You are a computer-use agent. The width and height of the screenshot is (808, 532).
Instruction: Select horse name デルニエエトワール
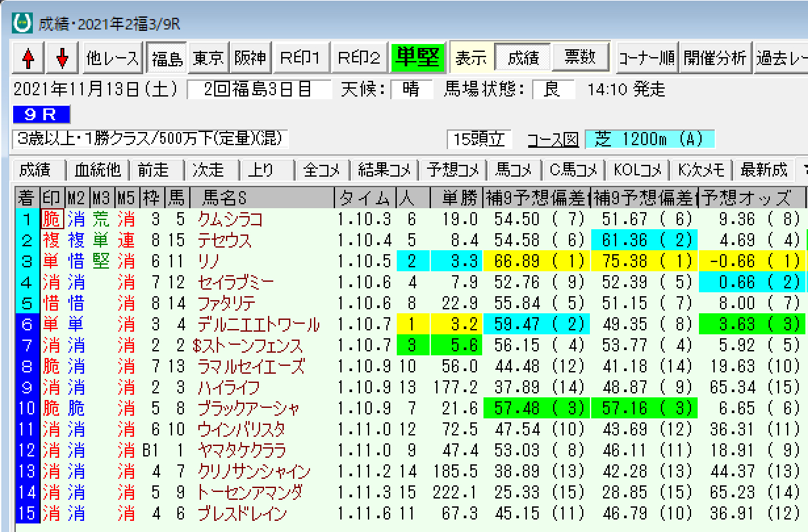point(259,324)
